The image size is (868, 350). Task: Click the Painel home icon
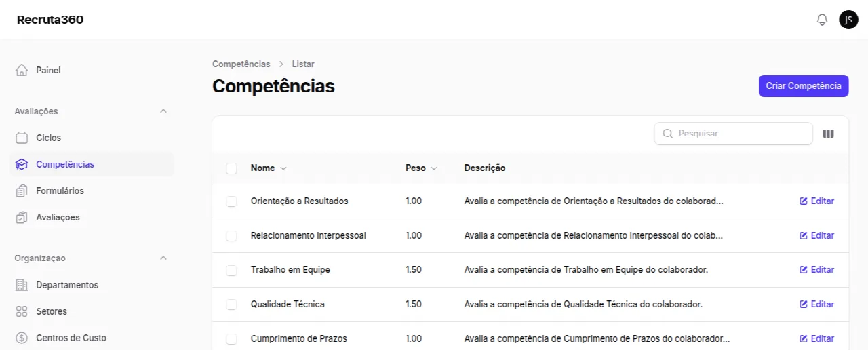tap(22, 70)
